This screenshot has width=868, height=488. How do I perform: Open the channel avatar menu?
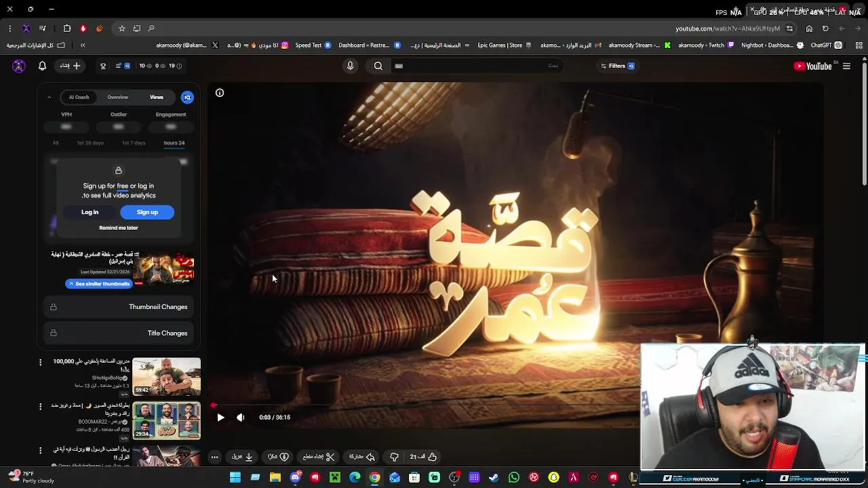pyautogui.click(x=18, y=66)
